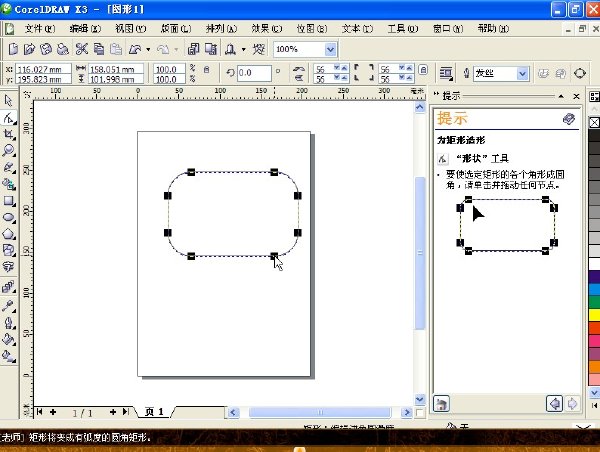Screen dimensions: 600x452
Task: Pick the green color swatch
Action: [x=594, y=302]
